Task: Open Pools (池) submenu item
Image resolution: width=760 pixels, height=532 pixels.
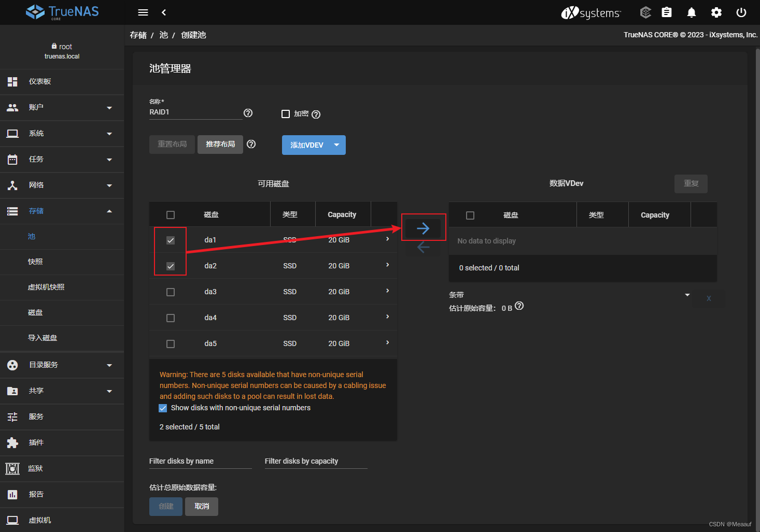Action: (x=62, y=237)
